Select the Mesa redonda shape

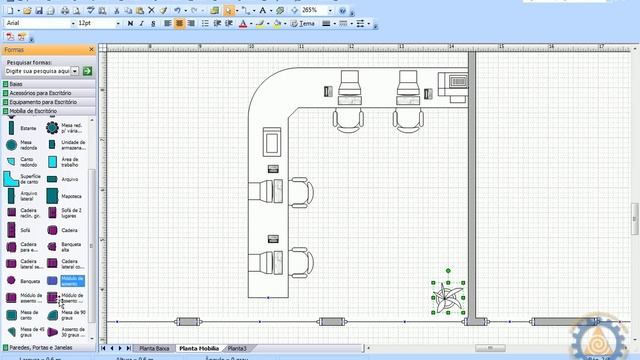coord(11,145)
